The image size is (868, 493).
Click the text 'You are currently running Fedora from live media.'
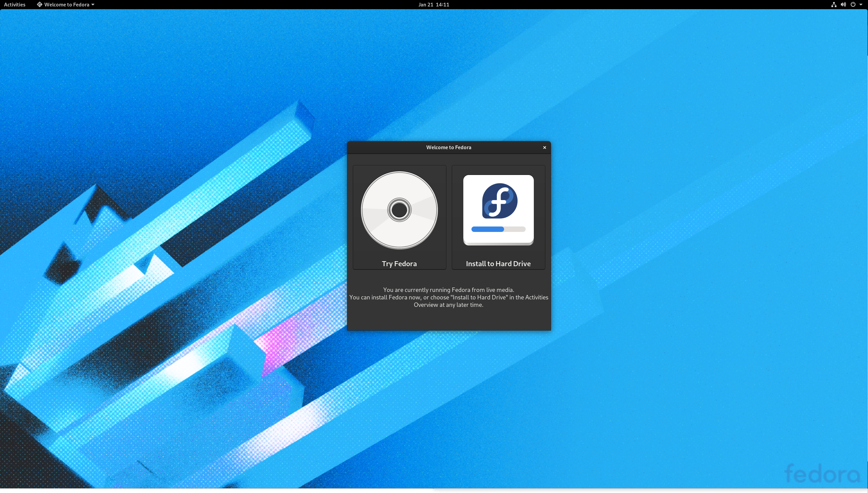pyautogui.click(x=449, y=290)
